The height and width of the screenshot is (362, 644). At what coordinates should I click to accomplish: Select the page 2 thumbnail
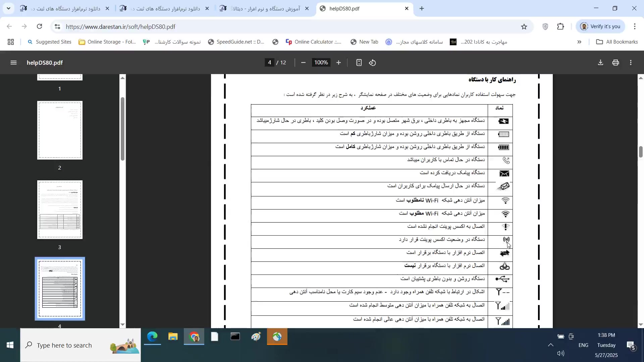[x=60, y=130]
